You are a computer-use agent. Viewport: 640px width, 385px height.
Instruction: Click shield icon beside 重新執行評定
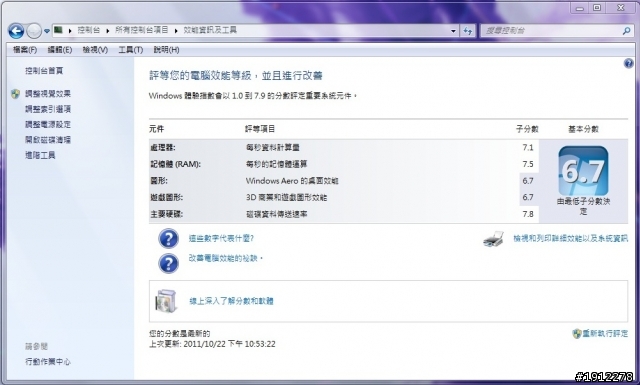pos(576,334)
